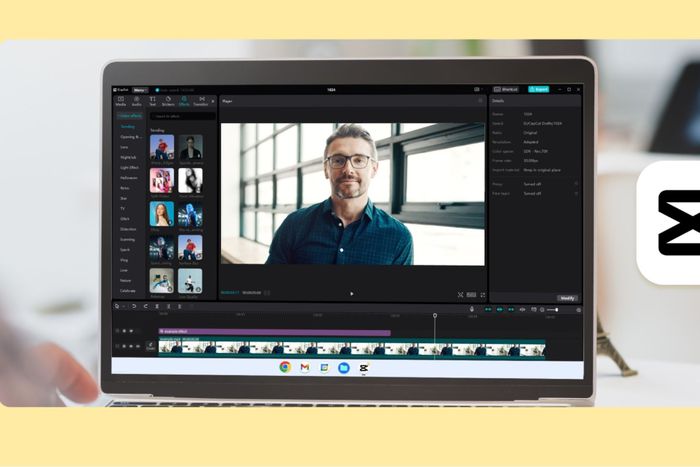Image resolution: width=700 pixels, height=467 pixels.
Task: Open the Audio panel icon
Action: click(137, 99)
